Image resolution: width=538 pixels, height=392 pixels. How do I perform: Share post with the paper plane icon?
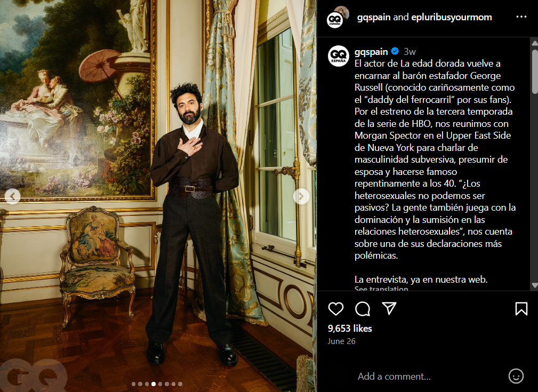389,308
